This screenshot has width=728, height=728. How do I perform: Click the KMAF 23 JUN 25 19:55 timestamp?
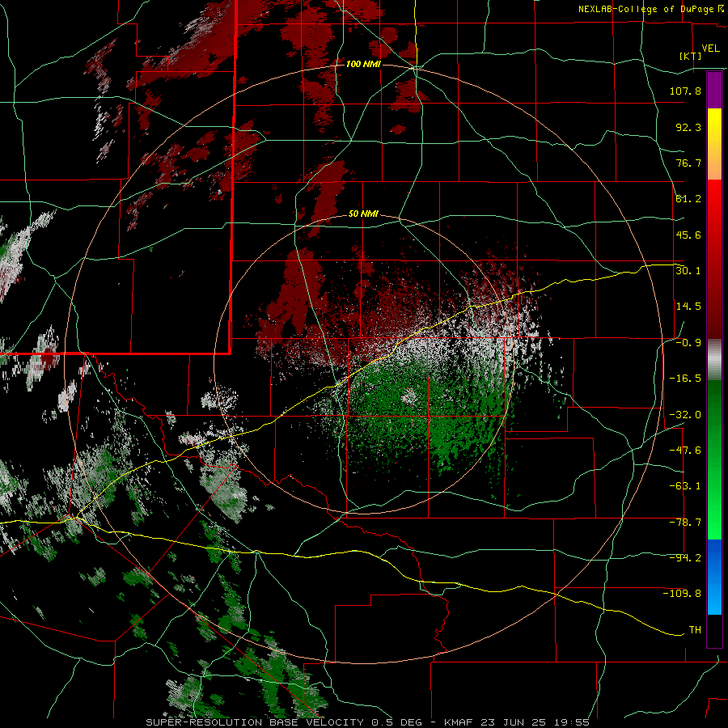(517, 722)
